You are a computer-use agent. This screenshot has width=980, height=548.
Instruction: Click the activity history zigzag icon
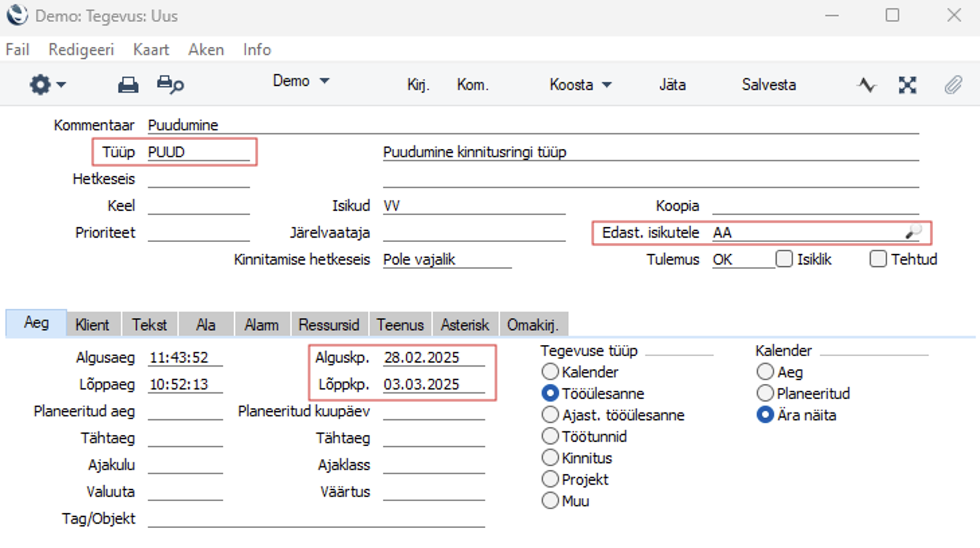click(x=866, y=85)
